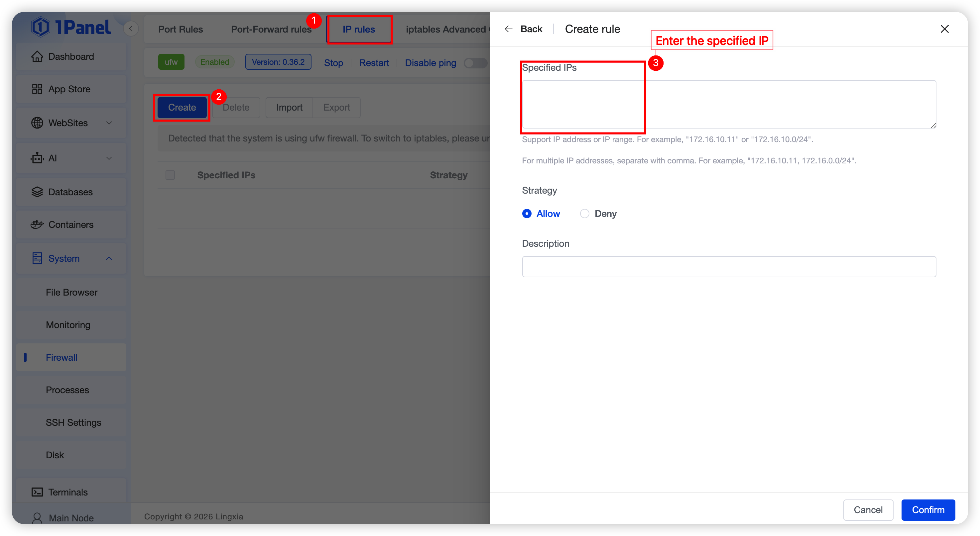Click the Terminals console icon
This screenshot has height=536, width=980.
[x=37, y=492]
